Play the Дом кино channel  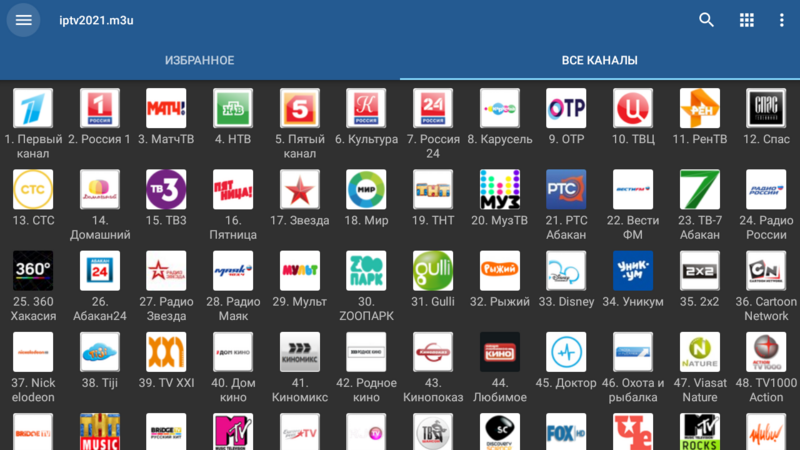233,352
